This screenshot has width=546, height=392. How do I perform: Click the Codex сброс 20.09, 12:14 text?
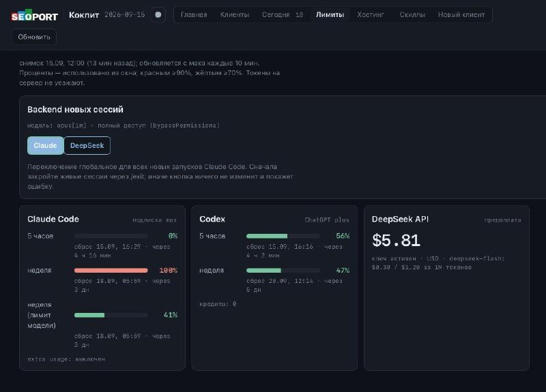pos(295,285)
